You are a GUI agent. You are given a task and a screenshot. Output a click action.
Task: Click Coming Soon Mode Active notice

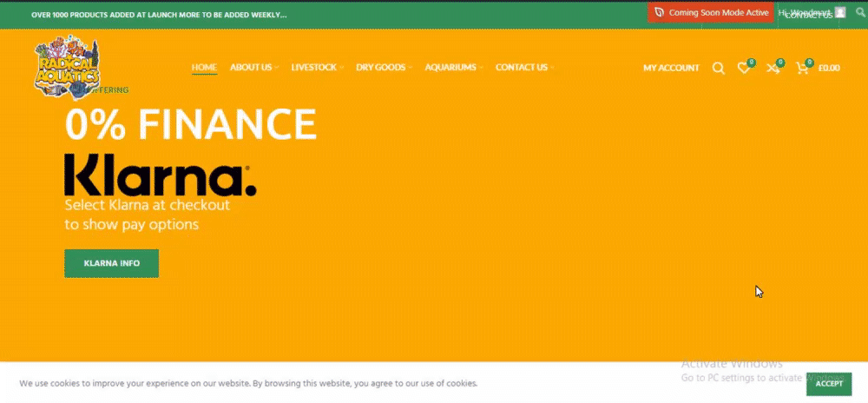[711, 12]
